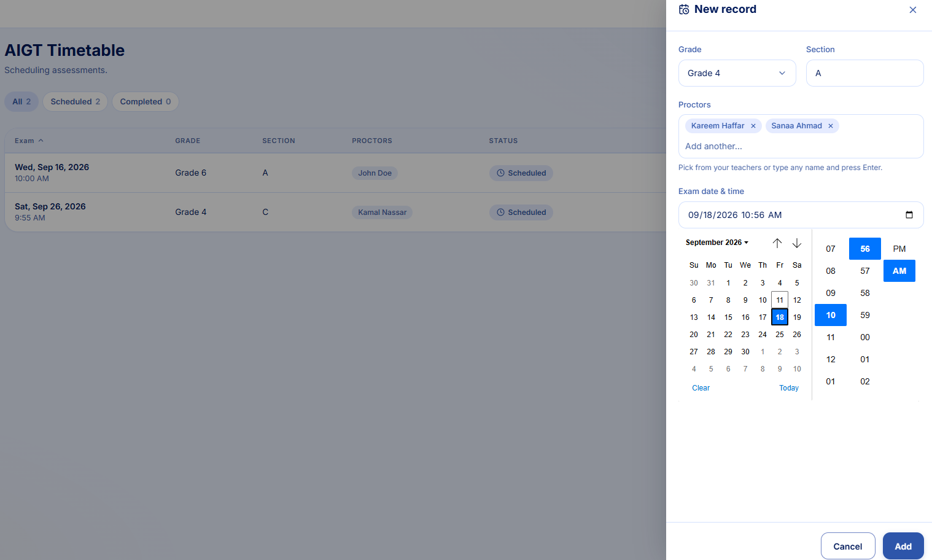Click Scheduled status of Grade 6 row
This screenshot has width=932, height=560.
[521, 173]
